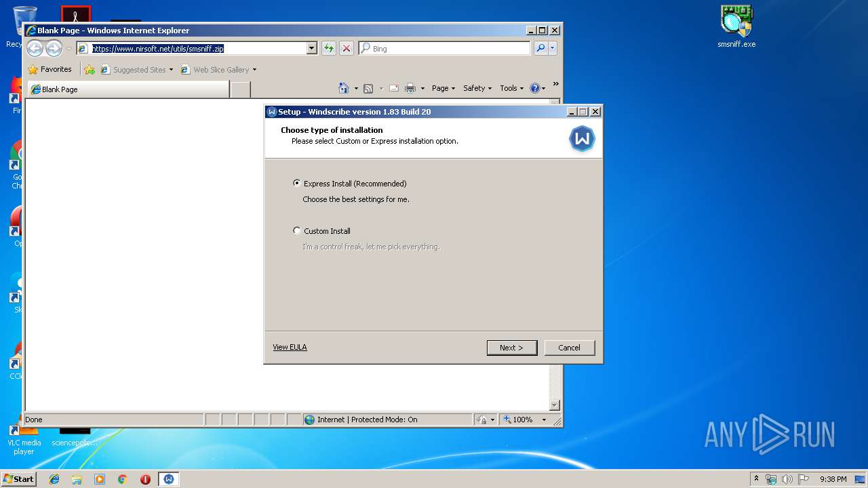Show hidden system tray icons
The image size is (868, 488).
(756, 479)
